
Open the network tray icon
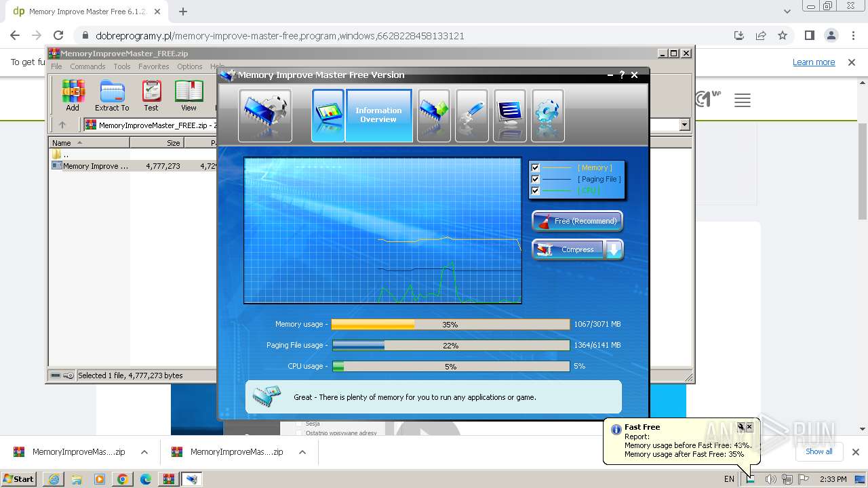[787, 479]
